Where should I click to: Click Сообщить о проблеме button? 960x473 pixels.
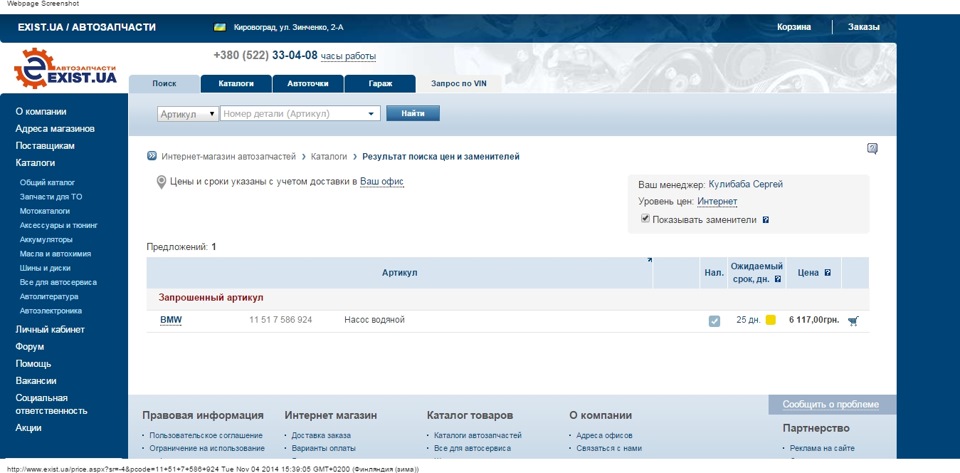(x=830, y=404)
